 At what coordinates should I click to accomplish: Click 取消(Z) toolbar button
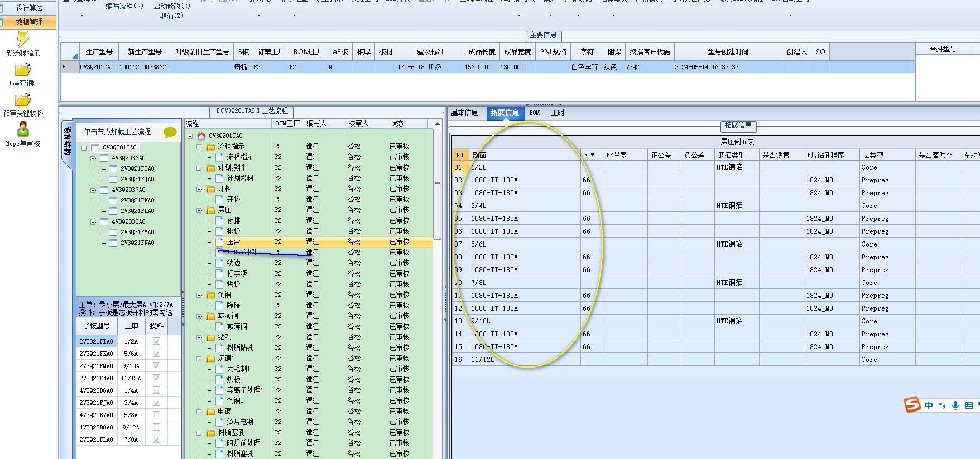click(x=171, y=16)
